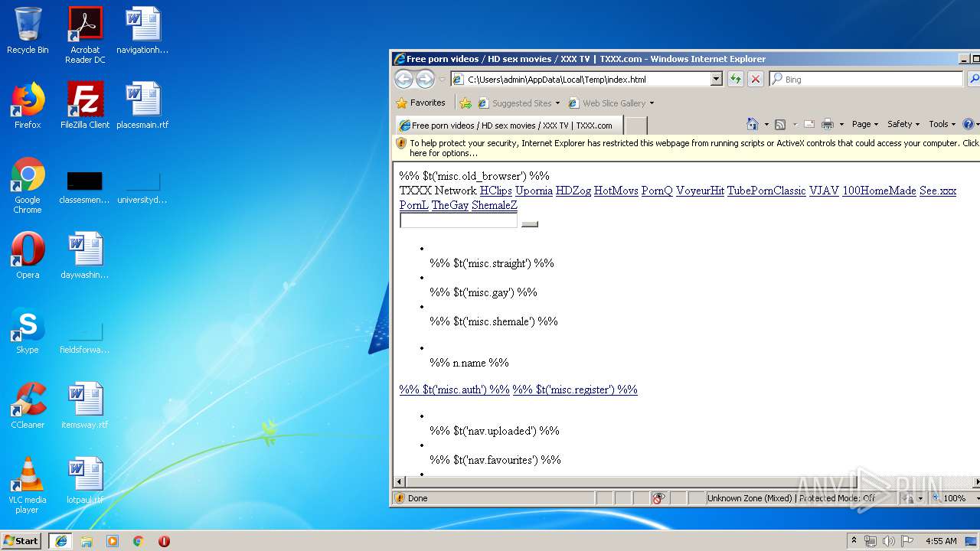This screenshot has height=551, width=980.
Task: Click the See.xxx link
Action: pos(937,191)
